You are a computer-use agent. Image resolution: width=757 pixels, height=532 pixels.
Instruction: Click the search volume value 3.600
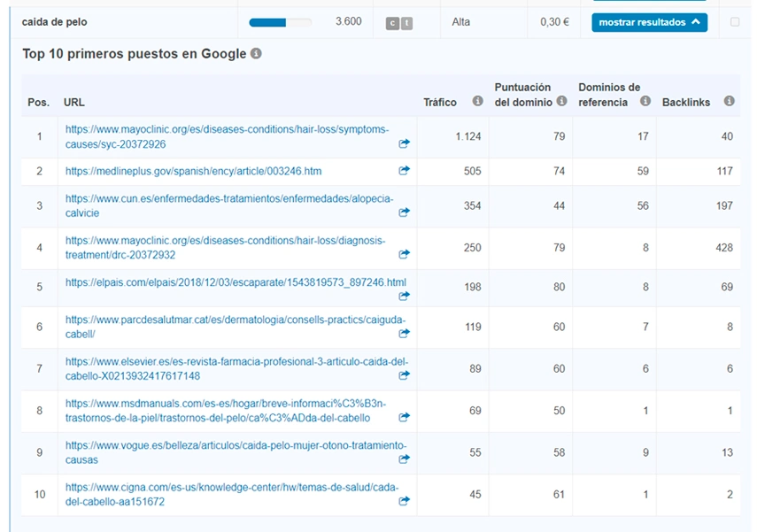(349, 21)
